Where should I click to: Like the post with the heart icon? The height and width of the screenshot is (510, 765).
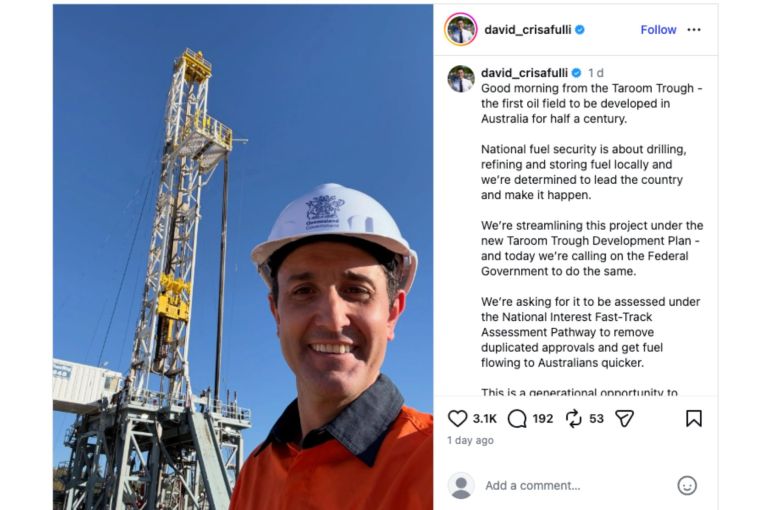pyautogui.click(x=457, y=418)
